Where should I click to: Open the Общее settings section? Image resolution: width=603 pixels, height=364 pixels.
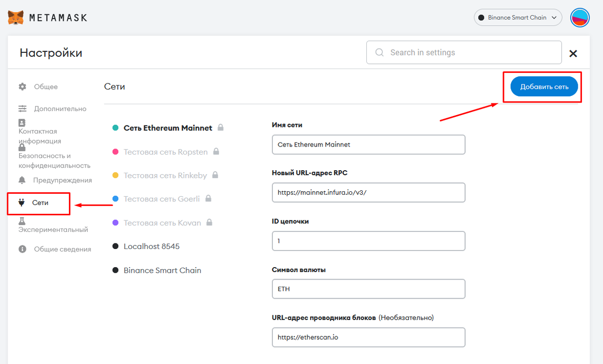[46, 86]
